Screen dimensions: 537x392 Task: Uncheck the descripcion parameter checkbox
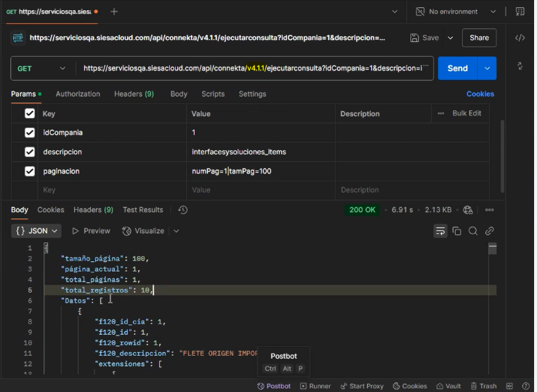[x=30, y=152]
